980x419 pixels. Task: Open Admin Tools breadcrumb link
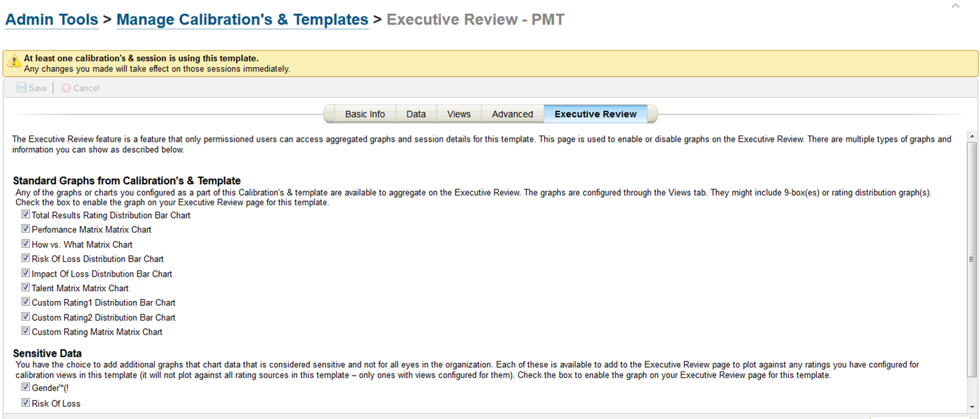click(52, 20)
